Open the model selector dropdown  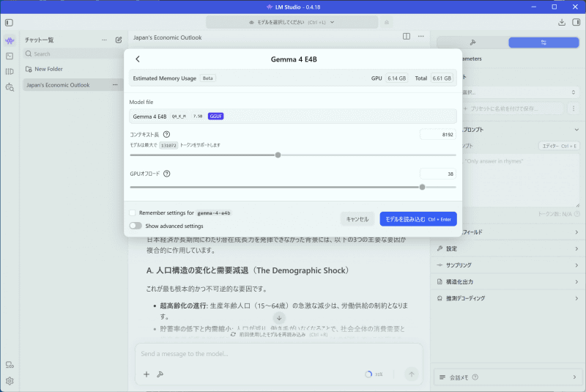click(292, 23)
